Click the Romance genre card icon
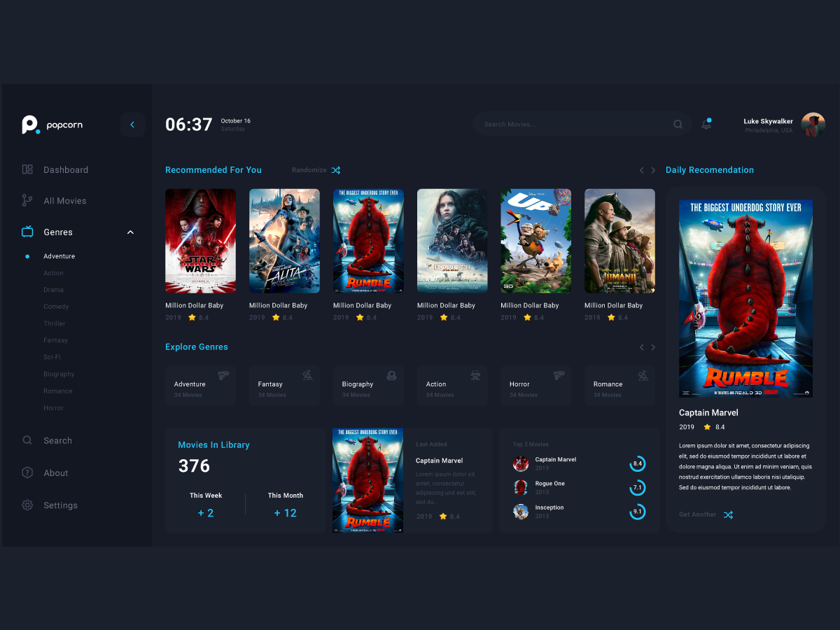Image resolution: width=840 pixels, height=630 pixels. [643, 375]
